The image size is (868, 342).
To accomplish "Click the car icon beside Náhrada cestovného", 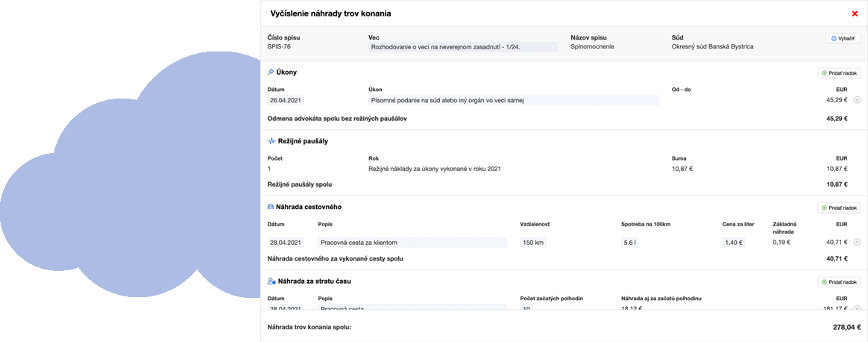I will tap(271, 207).
